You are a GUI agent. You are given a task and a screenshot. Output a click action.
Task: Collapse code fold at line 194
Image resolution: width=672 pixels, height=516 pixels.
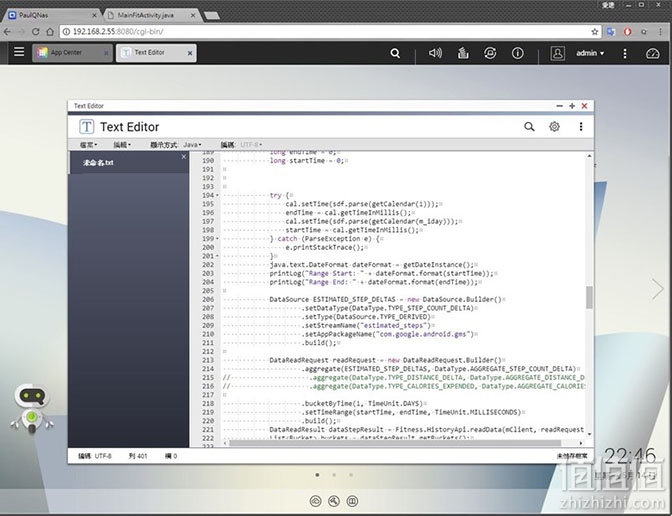click(217, 195)
